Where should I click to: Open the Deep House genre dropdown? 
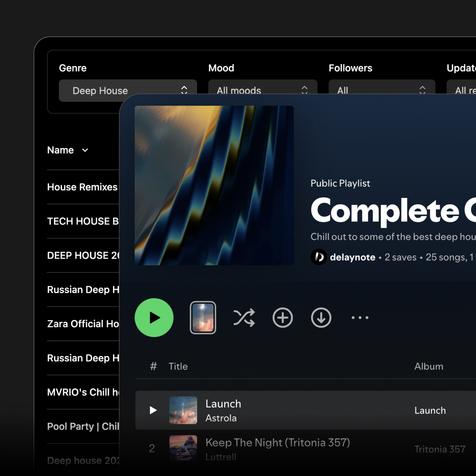(128, 91)
